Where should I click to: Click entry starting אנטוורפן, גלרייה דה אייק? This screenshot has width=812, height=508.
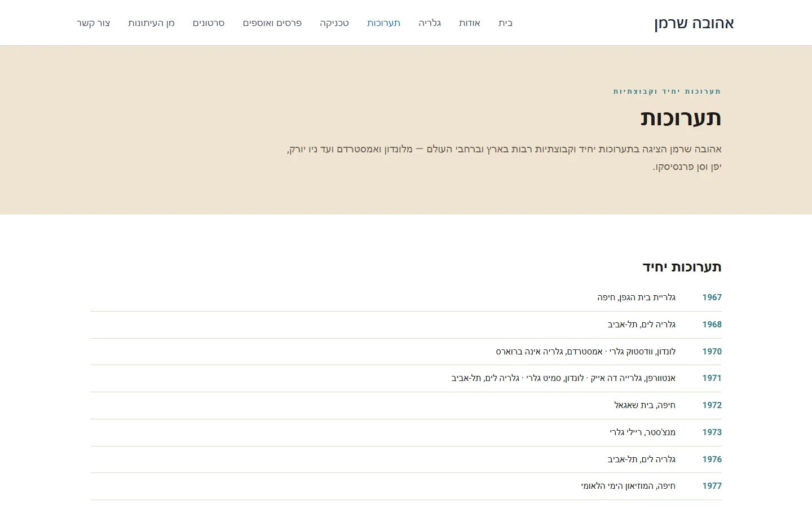click(x=563, y=378)
